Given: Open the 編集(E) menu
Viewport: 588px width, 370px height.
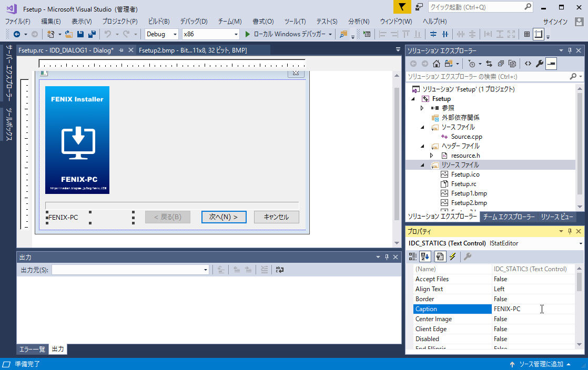Looking at the screenshot, I should click(50, 22).
